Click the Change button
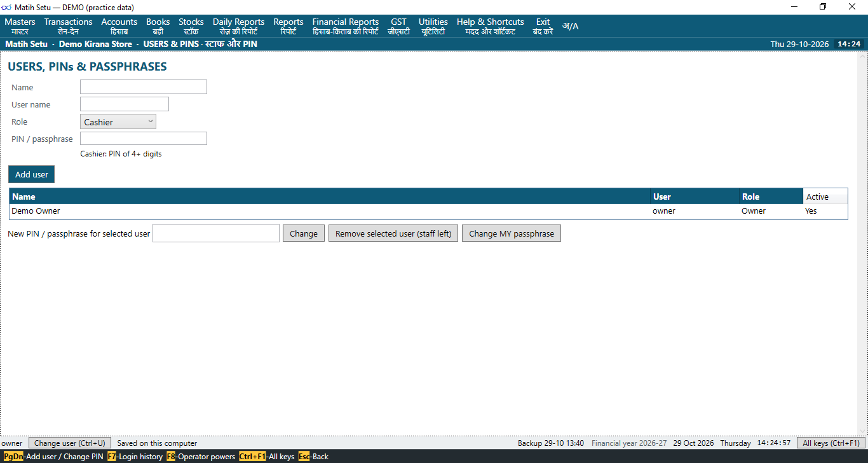The height and width of the screenshot is (463, 868). click(304, 233)
